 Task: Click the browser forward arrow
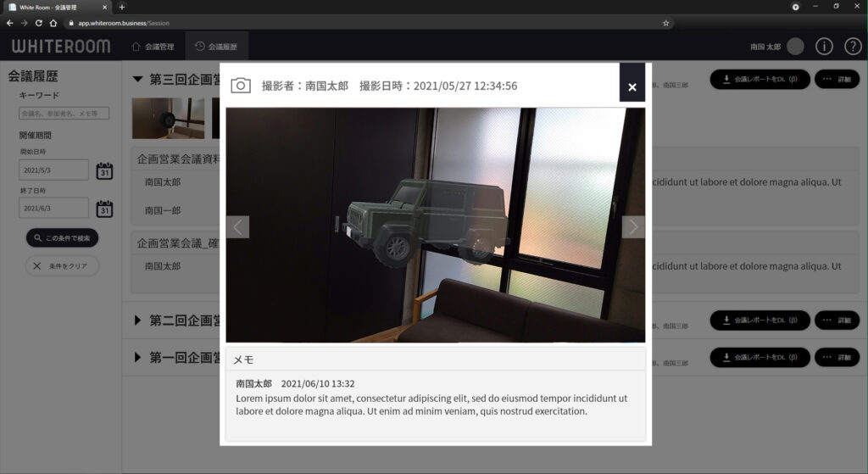click(24, 23)
